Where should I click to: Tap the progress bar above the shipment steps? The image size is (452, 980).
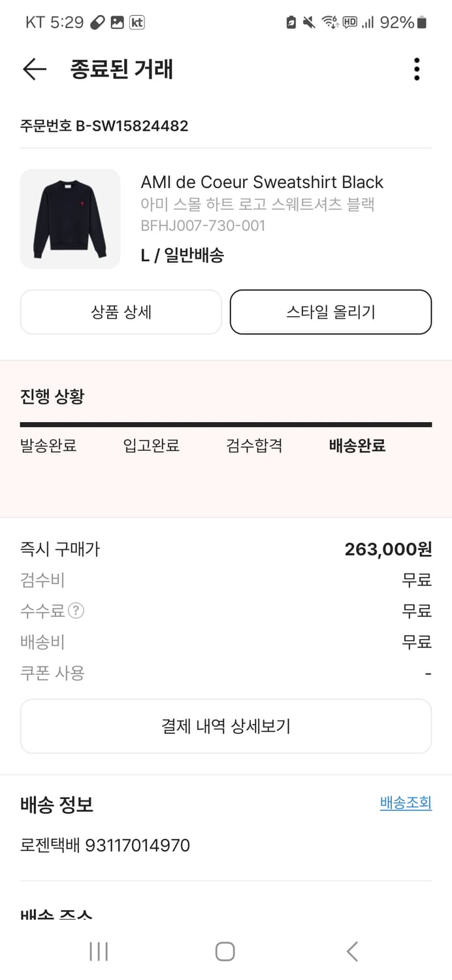coord(226,423)
